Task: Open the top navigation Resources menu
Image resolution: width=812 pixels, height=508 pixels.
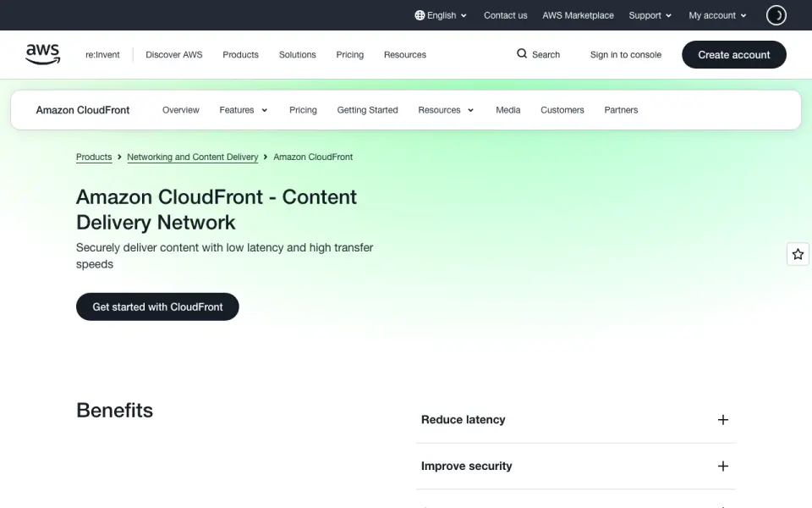Action: click(405, 54)
